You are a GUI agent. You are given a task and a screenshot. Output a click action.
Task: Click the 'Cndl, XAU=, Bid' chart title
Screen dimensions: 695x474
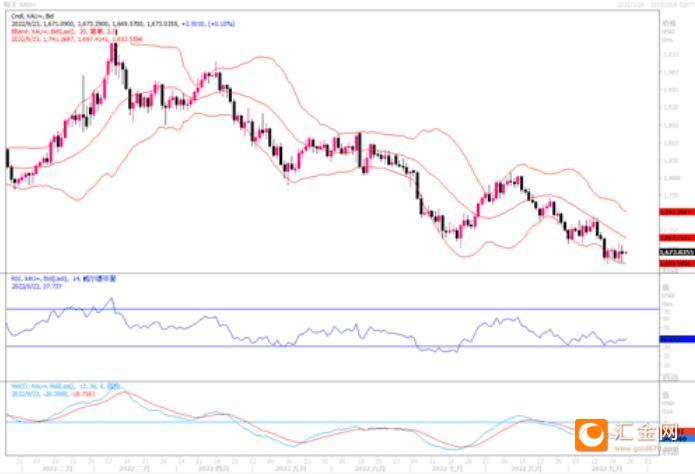click(x=32, y=16)
